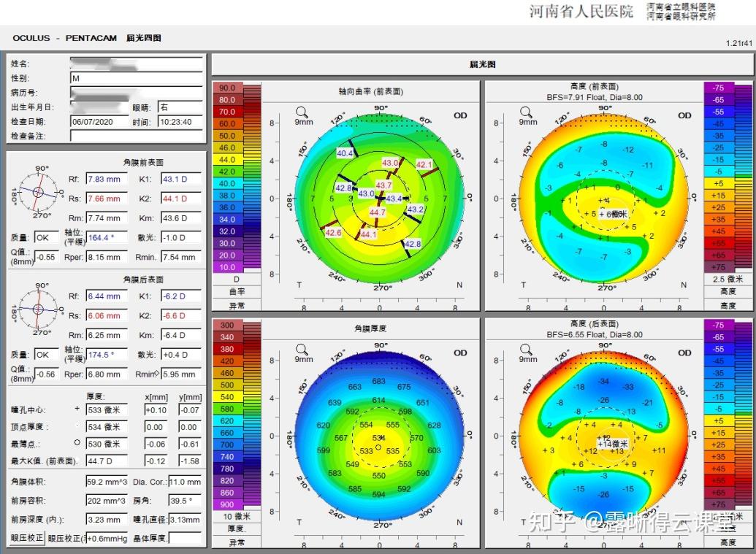Image resolution: width=756 pixels, height=554 pixels.
Task: Click the back K1 value -6.2 D
Action: point(181,296)
